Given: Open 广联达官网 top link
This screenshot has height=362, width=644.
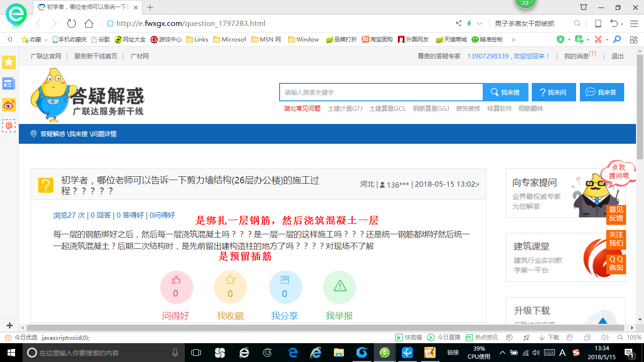Looking at the screenshot, I should pos(46,56).
